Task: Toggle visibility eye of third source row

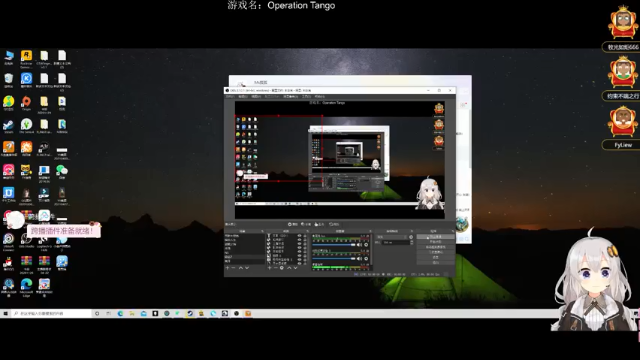Action: tap(300, 244)
